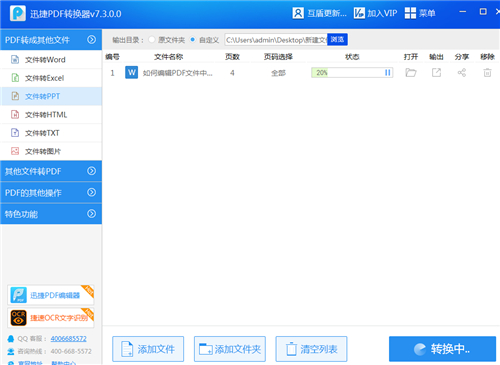Click the 页码选择 column header
Viewport: 500px width, 365px height.
coord(278,57)
